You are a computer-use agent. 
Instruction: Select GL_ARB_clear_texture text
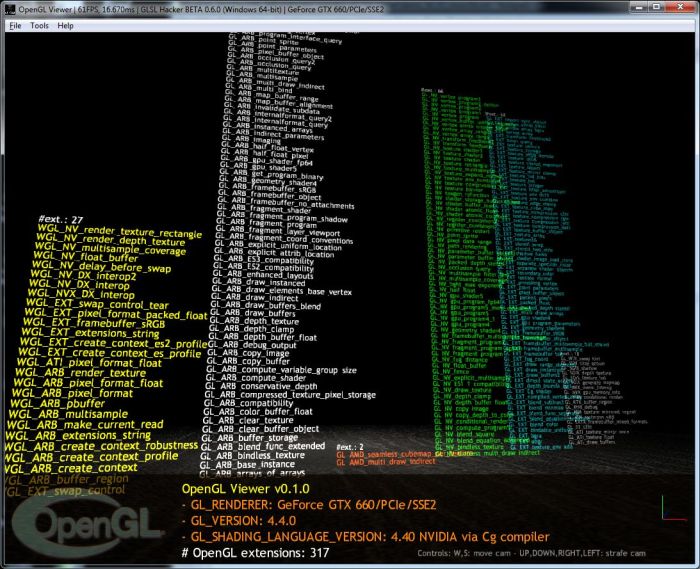248,420
